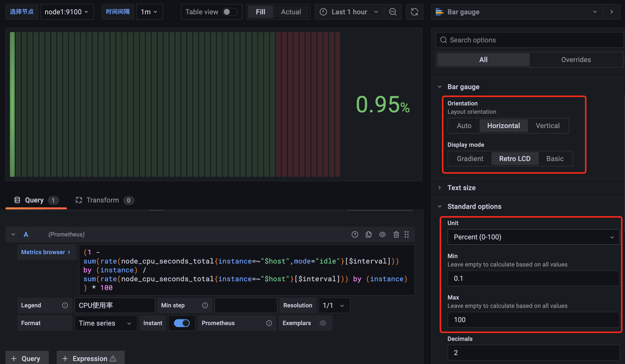Open the Min step info tooltip
Viewport: 625px width, 364px height.
pyautogui.click(x=205, y=305)
